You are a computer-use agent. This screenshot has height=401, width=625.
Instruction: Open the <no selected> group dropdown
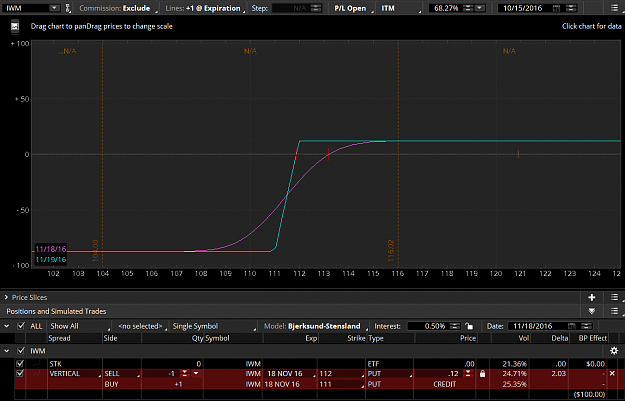[142, 326]
